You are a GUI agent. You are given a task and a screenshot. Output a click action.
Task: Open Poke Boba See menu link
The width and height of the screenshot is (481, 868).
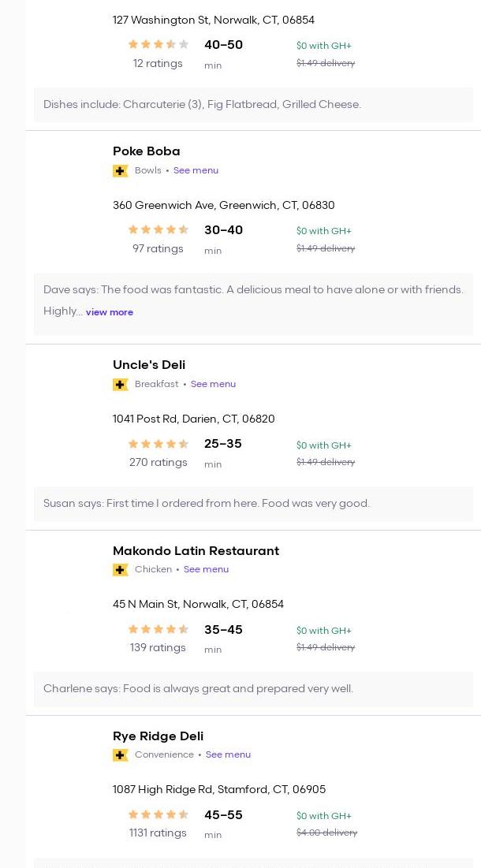(x=196, y=170)
